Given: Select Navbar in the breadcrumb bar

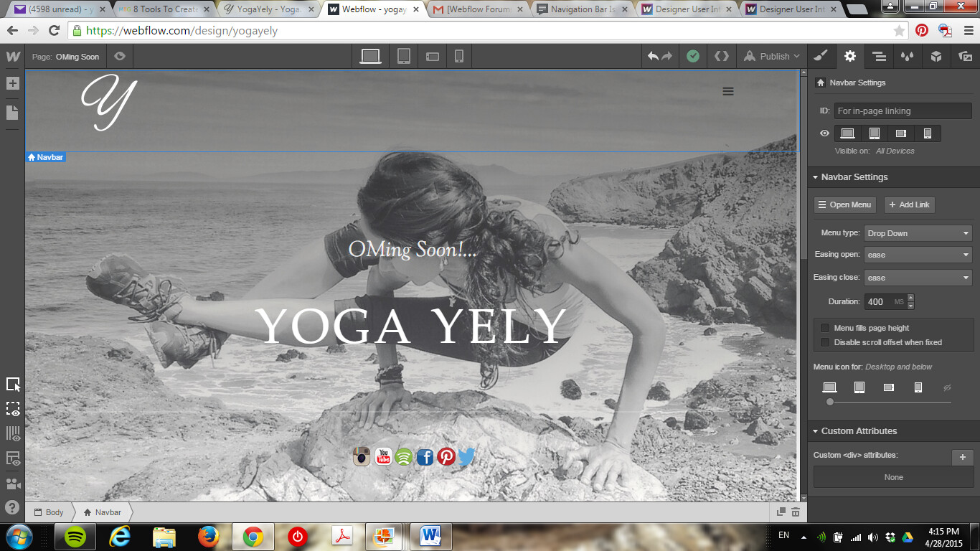Looking at the screenshot, I should (103, 512).
